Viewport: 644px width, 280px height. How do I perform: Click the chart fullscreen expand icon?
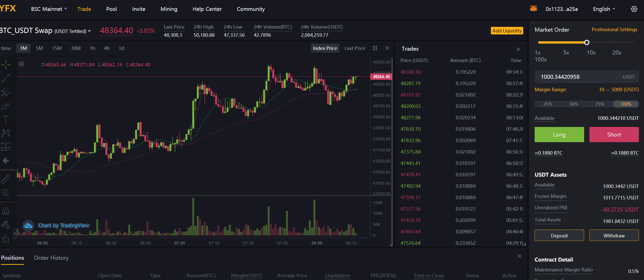point(375,48)
